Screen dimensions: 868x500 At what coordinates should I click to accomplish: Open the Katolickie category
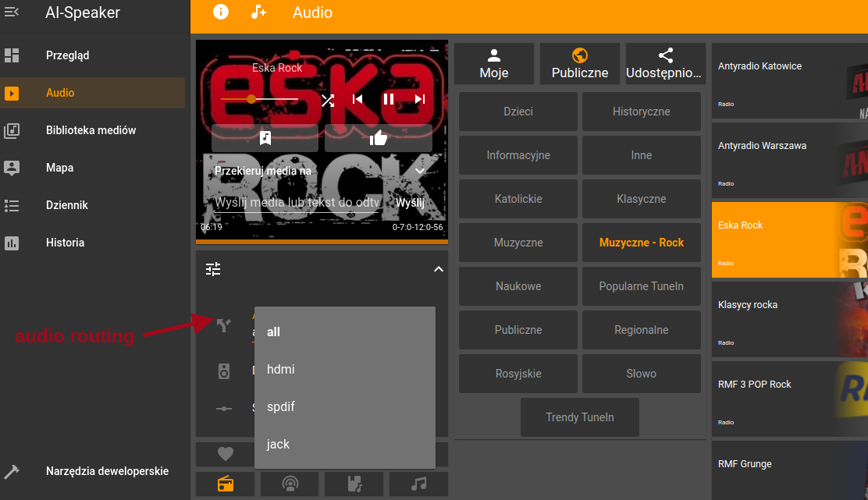point(518,199)
